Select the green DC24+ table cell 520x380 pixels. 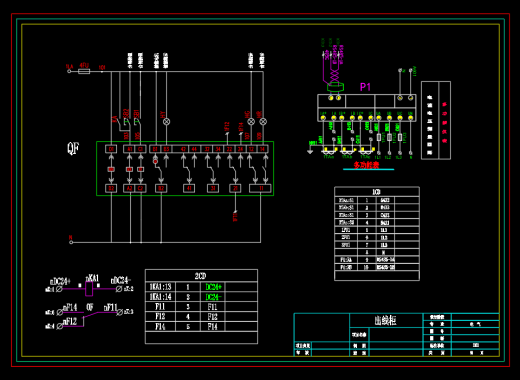tap(213, 287)
